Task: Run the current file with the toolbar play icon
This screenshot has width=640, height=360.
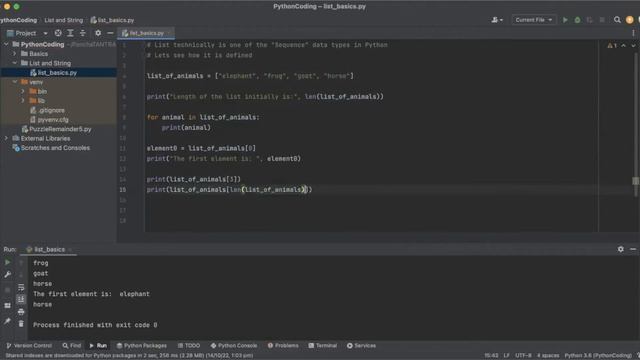Action: [565, 20]
